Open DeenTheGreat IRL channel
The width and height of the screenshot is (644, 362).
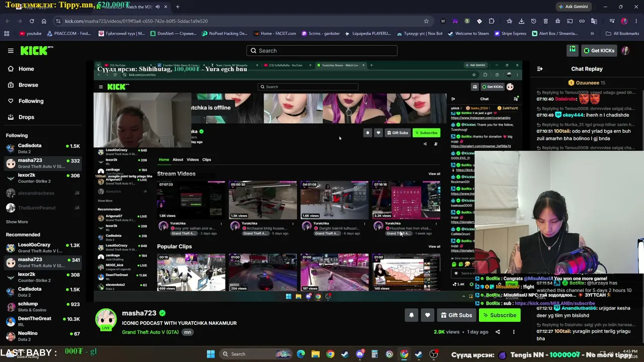pyautogui.click(x=43, y=321)
